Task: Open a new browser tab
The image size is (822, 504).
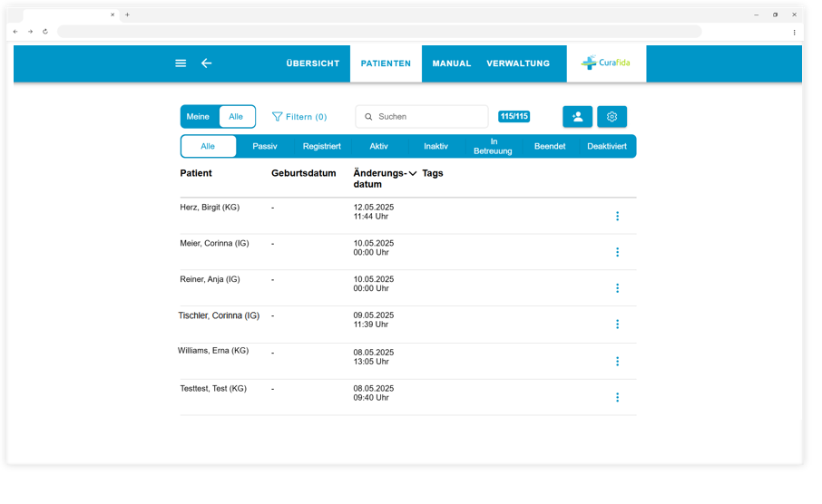Action: 127,15
